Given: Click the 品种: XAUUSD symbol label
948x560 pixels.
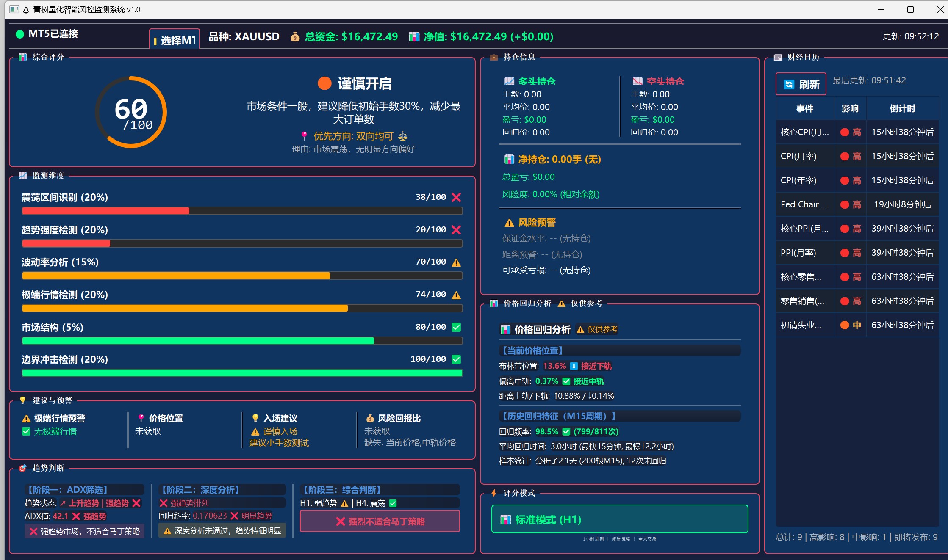Looking at the screenshot, I should pyautogui.click(x=244, y=37).
